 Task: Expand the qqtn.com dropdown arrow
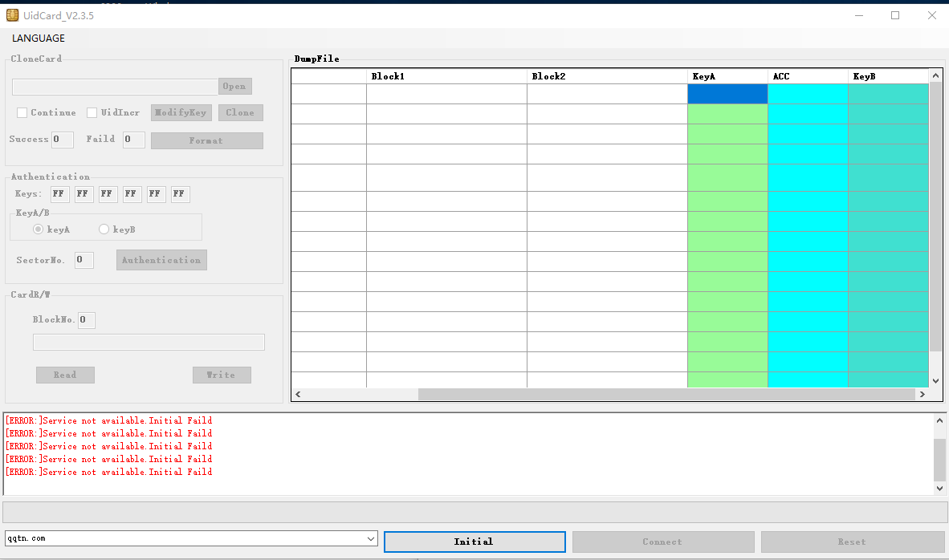(371, 539)
